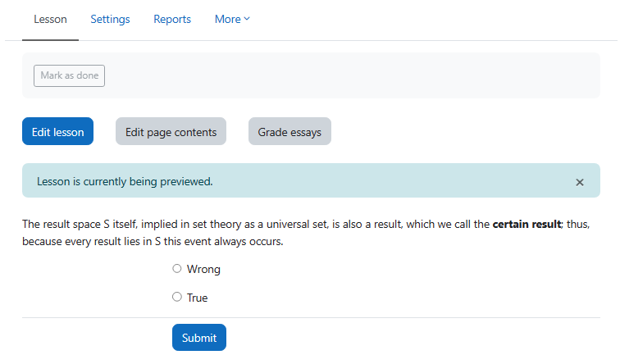Viewport: 620px width, 364px height.
Task: Click the 'Lesson is currently being previewed' message
Action: click(x=125, y=181)
